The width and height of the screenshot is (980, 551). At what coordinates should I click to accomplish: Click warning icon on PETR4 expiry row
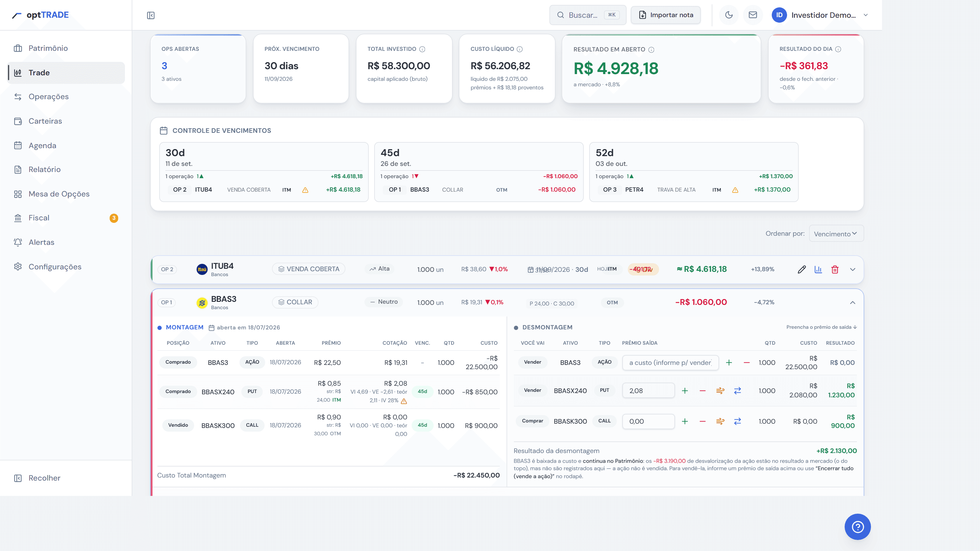(735, 190)
